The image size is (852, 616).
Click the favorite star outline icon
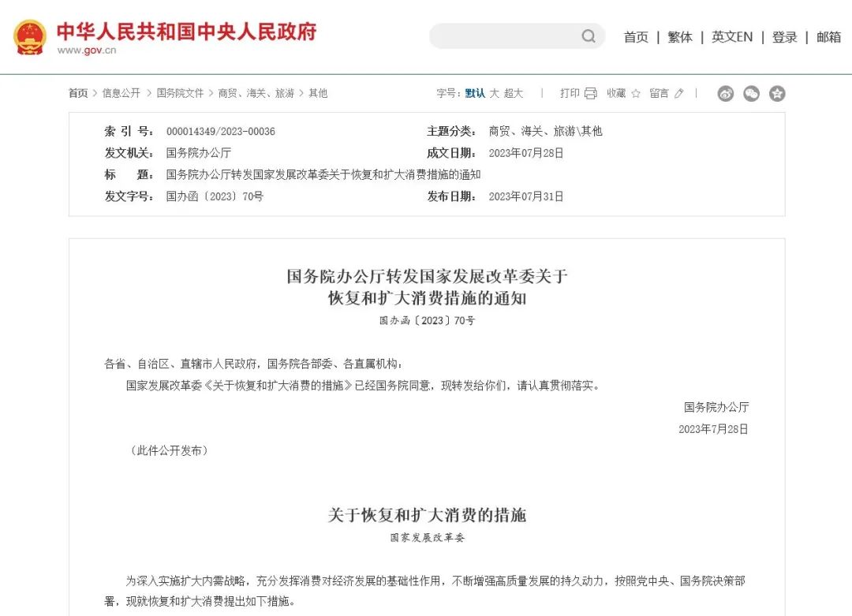point(636,93)
